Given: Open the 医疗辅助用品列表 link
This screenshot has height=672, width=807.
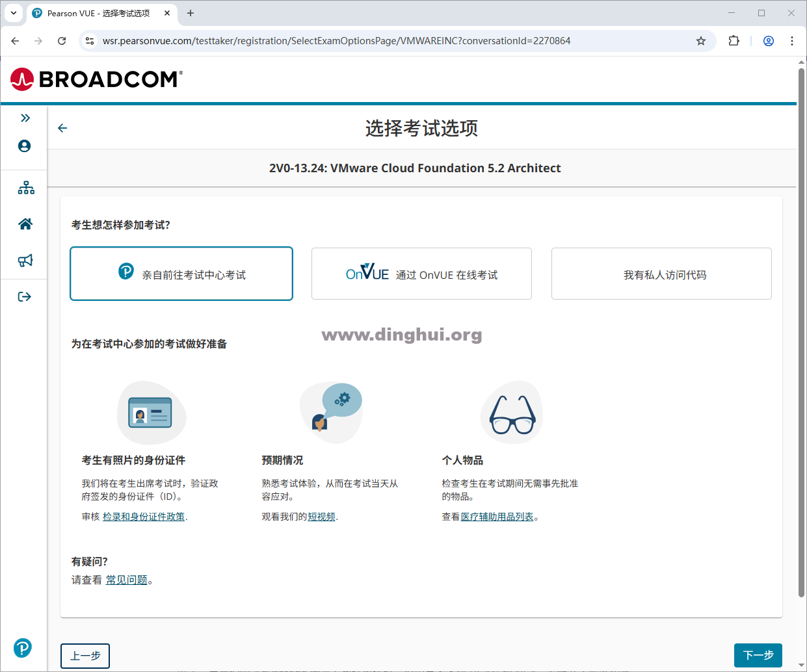Looking at the screenshot, I should point(497,517).
